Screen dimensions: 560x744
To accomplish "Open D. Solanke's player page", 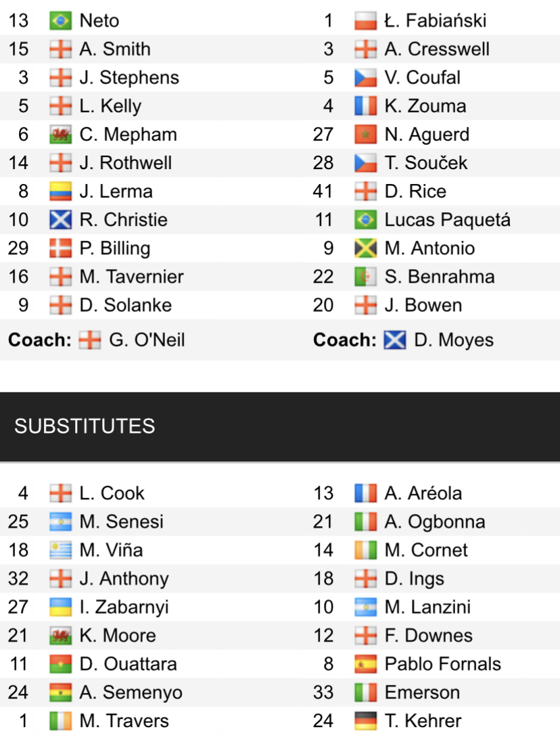I will (x=125, y=305).
